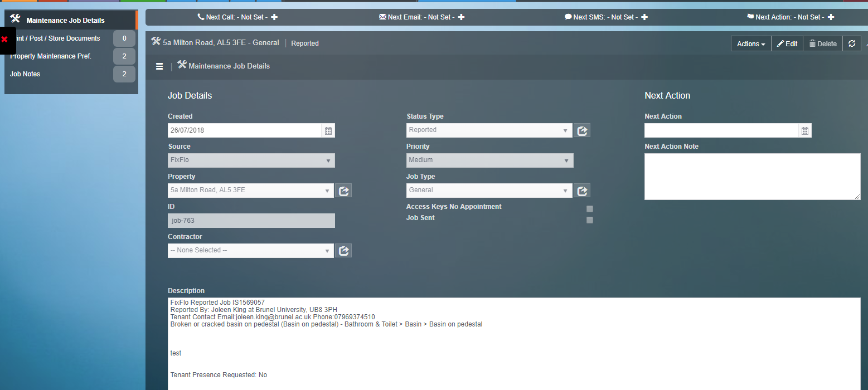Click the go-to icon next to Contractor
This screenshot has width=868, height=390.
click(344, 251)
